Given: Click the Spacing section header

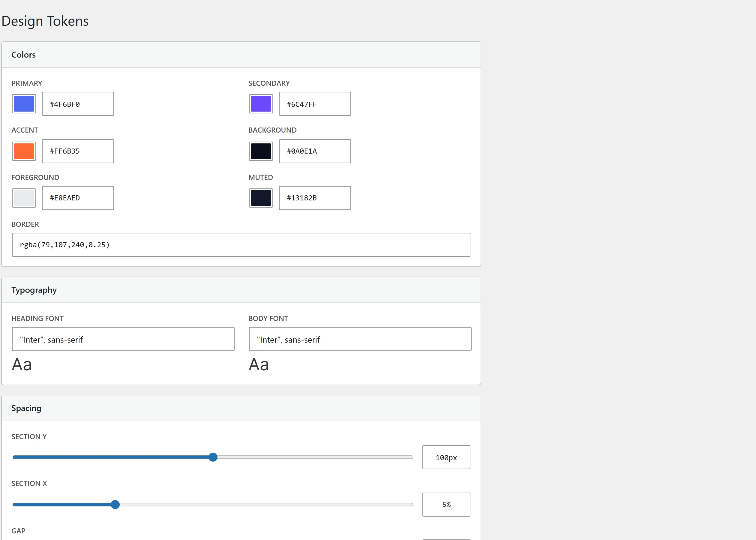Looking at the screenshot, I should pyautogui.click(x=241, y=408).
